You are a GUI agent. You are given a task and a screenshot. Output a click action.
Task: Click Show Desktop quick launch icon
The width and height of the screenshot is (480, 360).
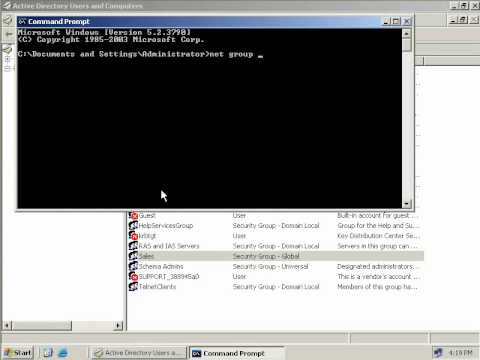point(48,353)
